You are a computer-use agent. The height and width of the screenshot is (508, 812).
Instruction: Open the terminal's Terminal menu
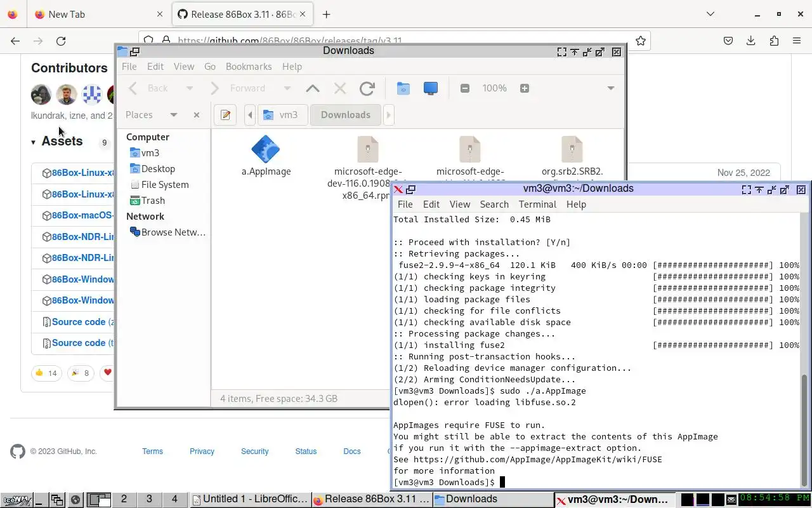[x=537, y=204]
